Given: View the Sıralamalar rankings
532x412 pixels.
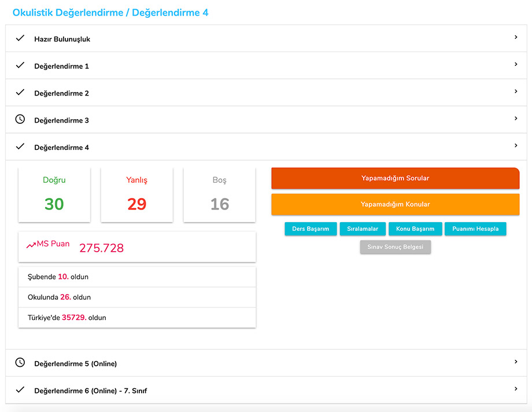Looking at the screenshot, I should coord(363,229).
